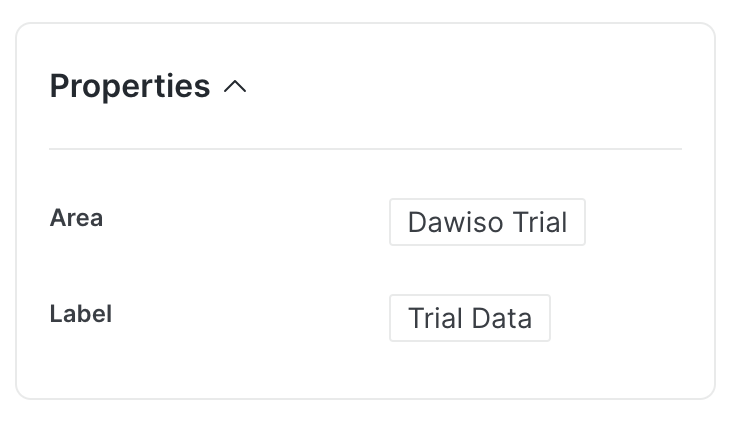Click the word Data in the Label tag
This screenshot has height=430, width=742.
pyautogui.click(x=502, y=318)
